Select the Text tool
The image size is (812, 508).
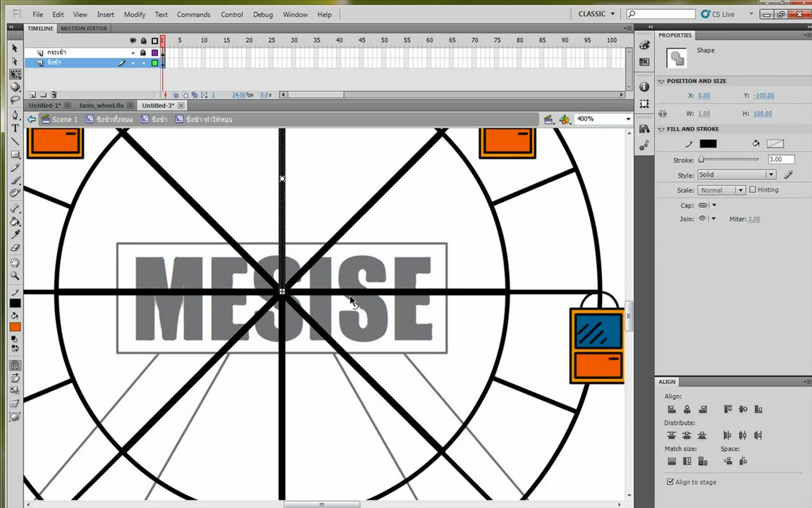[15, 128]
